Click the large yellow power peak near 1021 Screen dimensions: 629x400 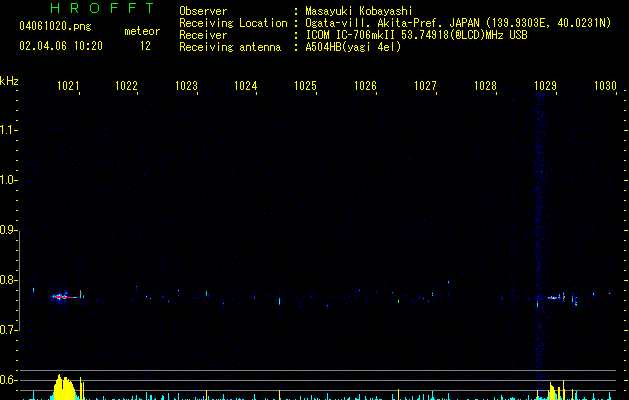coord(64,387)
